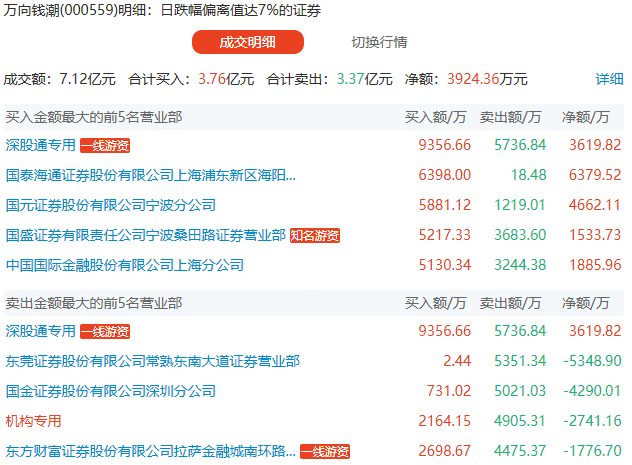Screen dimensions: 632x465
Task: Click sell amount 3683.60
Action: point(520,235)
